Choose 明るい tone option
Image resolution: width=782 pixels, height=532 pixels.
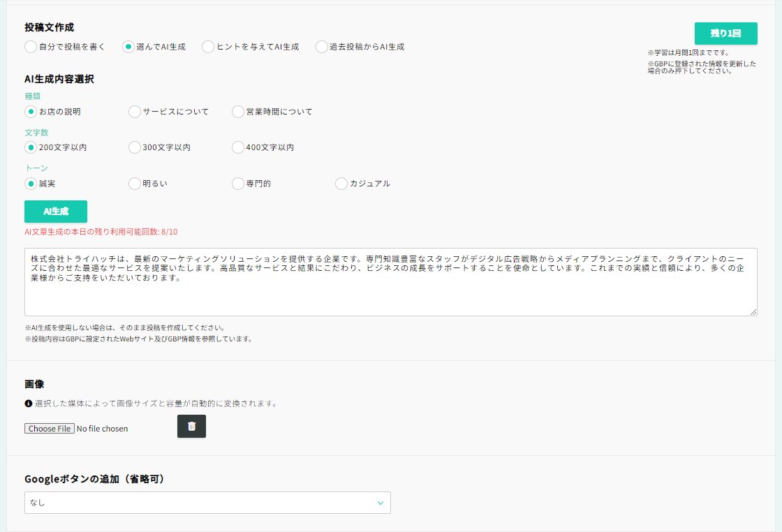tap(134, 184)
